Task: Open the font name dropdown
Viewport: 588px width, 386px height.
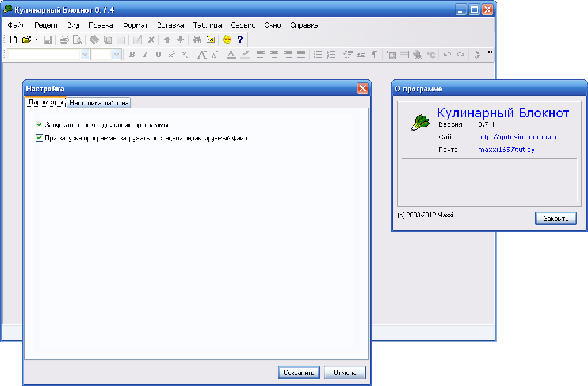Action: (x=85, y=55)
